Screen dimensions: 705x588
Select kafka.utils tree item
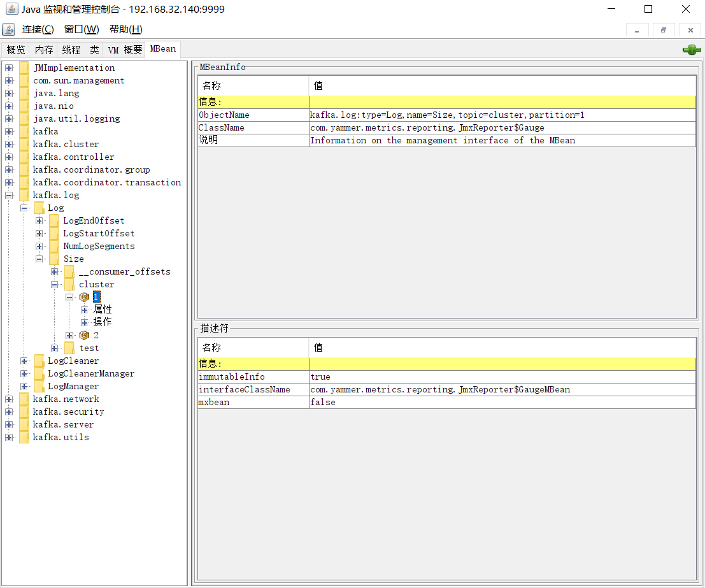click(x=61, y=437)
